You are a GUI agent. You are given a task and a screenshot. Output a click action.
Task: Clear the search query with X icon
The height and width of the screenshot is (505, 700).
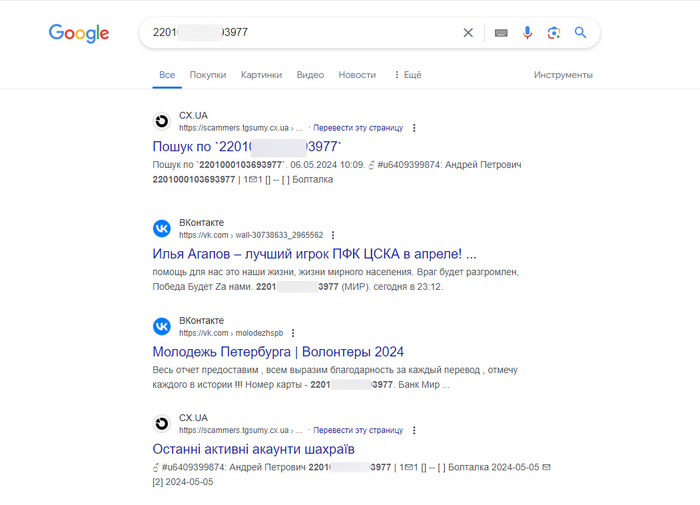(x=468, y=33)
